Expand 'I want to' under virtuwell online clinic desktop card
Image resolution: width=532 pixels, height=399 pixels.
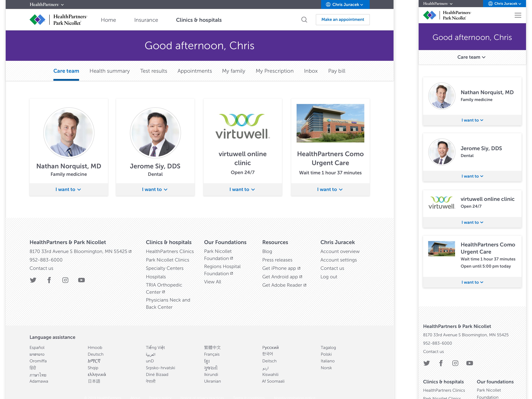click(242, 190)
